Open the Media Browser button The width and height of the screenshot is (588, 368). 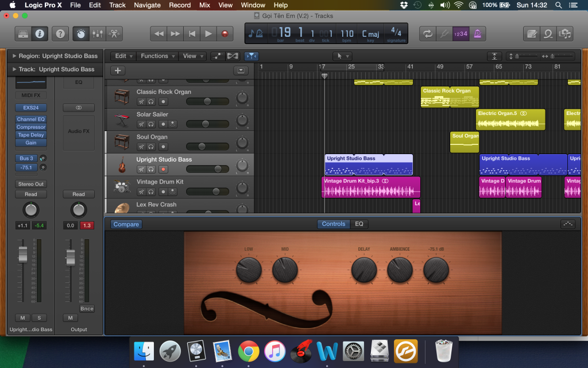565,34
